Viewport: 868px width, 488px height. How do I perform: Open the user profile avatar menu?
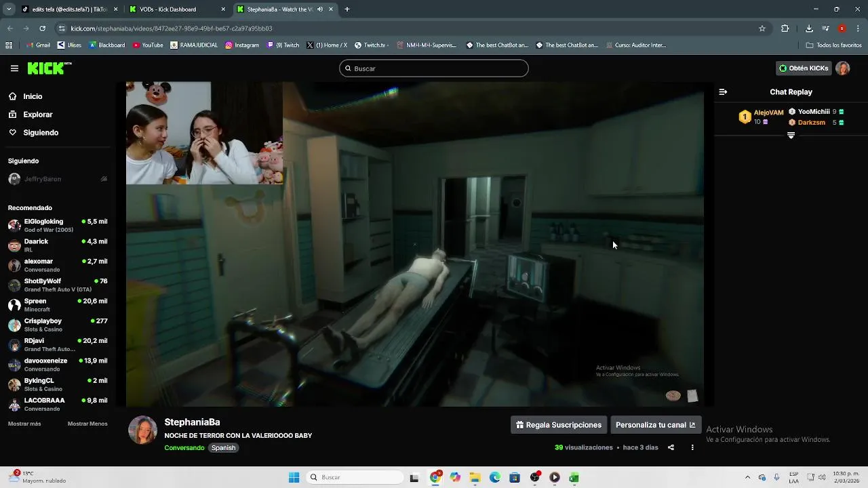843,68
